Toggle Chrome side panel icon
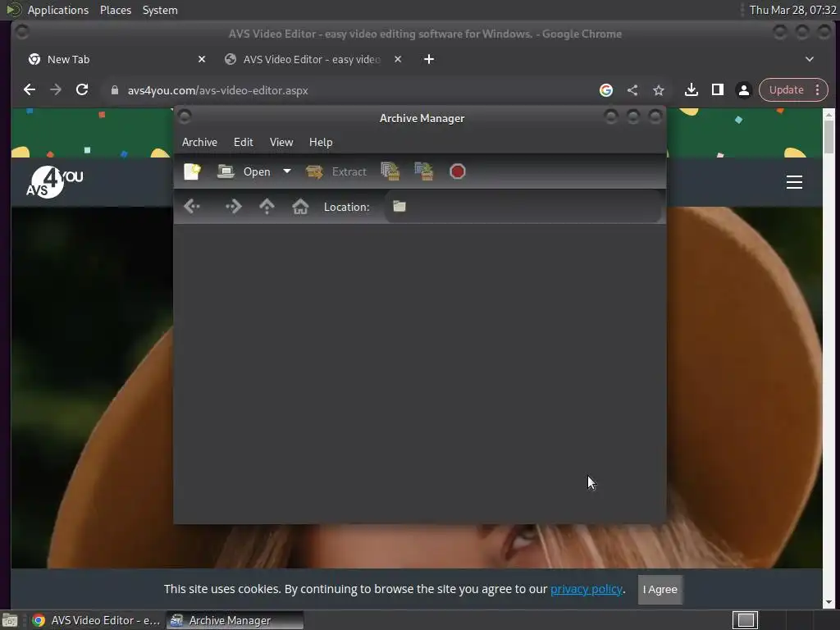The height and width of the screenshot is (630, 840). coord(717,90)
